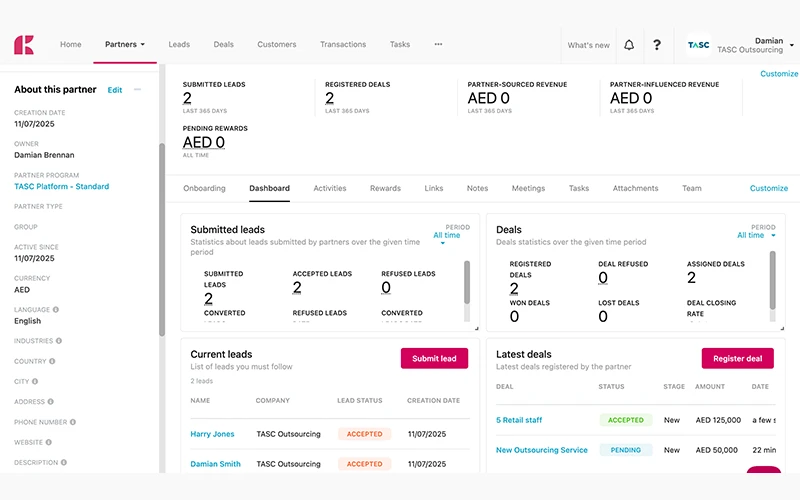
Task: Open the Rewards tab
Action: pos(385,188)
